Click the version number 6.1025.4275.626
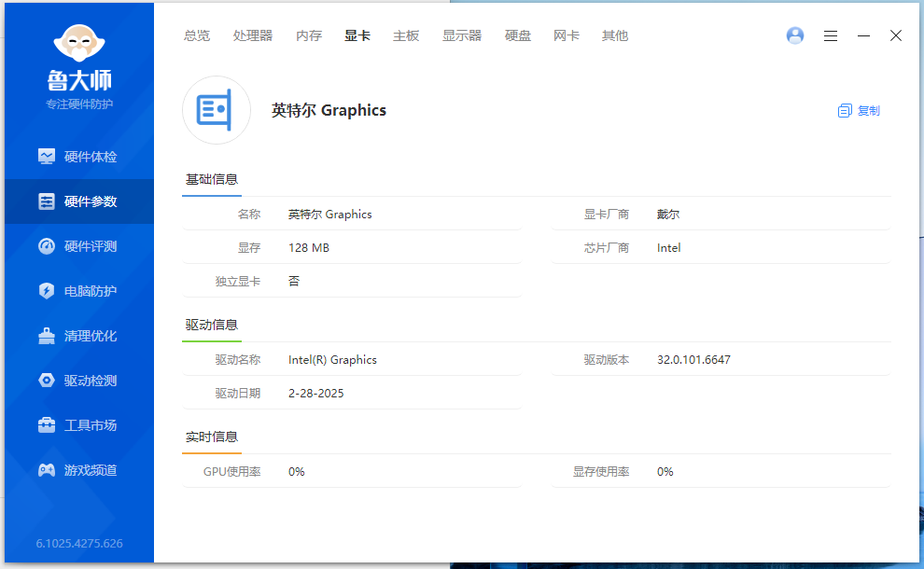 tap(79, 543)
